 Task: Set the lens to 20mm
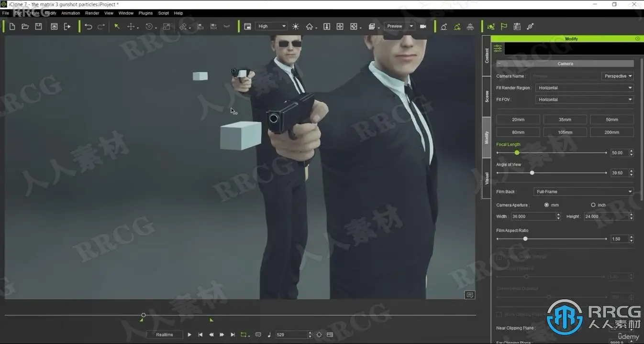click(518, 119)
